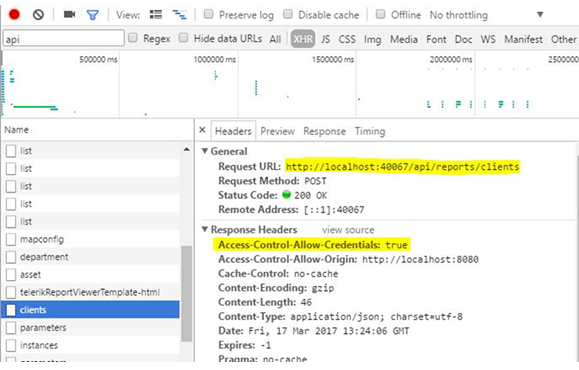Filter requests by Media
The image size is (579, 370).
[404, 39]
